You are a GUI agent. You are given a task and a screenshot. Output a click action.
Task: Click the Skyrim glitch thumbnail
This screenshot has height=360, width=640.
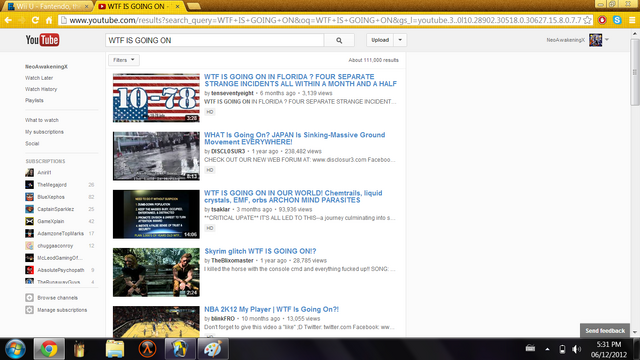(156, 272)
